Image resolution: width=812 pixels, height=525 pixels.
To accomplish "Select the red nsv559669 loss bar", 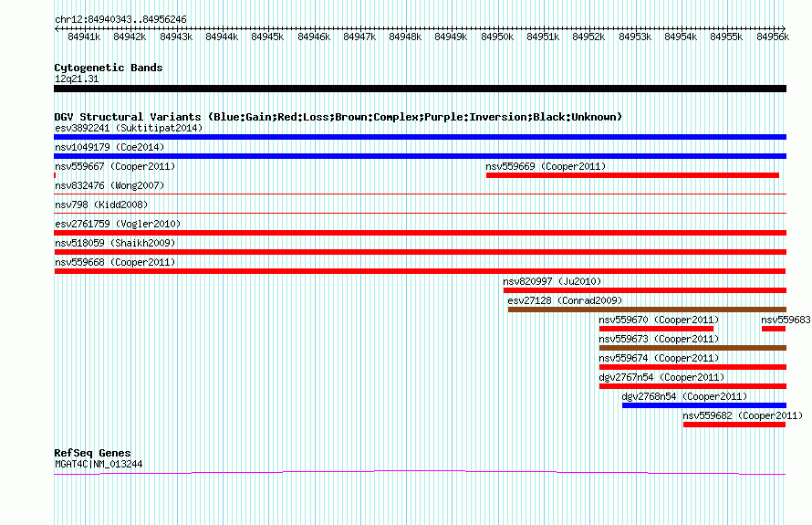I will click(632, 175).
